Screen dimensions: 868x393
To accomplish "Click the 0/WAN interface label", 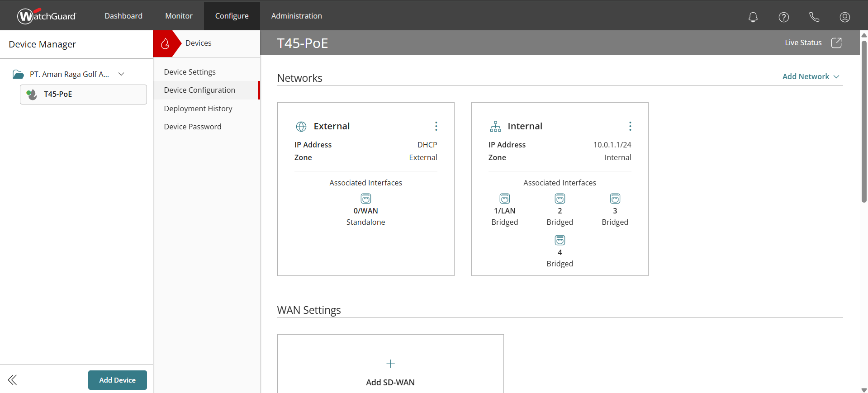I will tap(365, 211).
